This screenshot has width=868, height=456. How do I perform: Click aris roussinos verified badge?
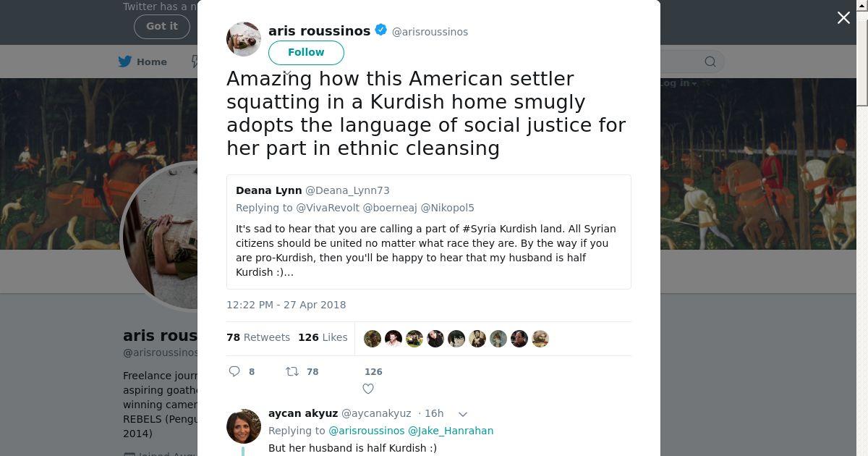click(x=381, y=30)
